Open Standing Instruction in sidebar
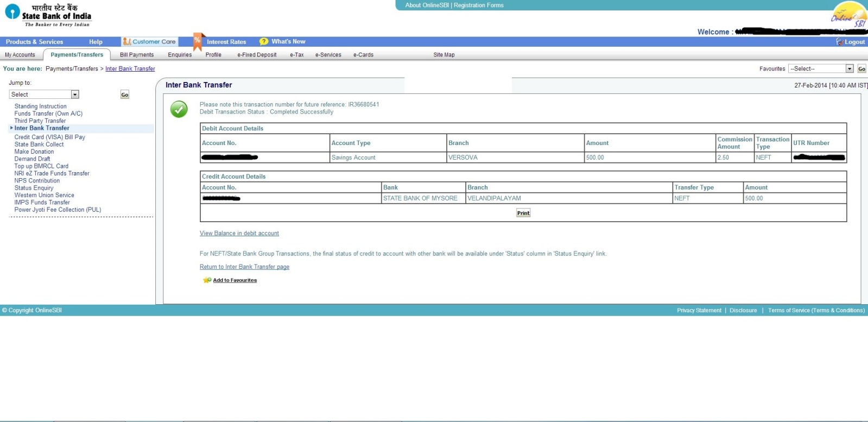This screenshot has width=868, height=422. coord(41,106)
